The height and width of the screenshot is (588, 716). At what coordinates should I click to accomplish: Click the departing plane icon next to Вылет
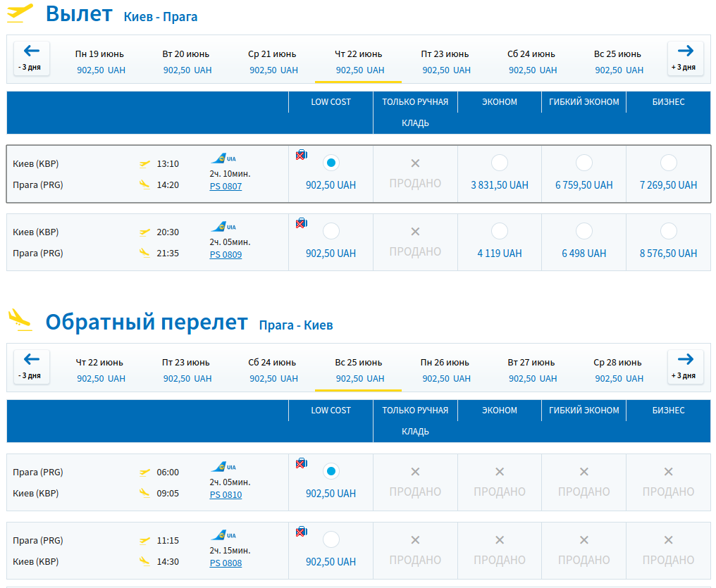click(x=20, y=13)
